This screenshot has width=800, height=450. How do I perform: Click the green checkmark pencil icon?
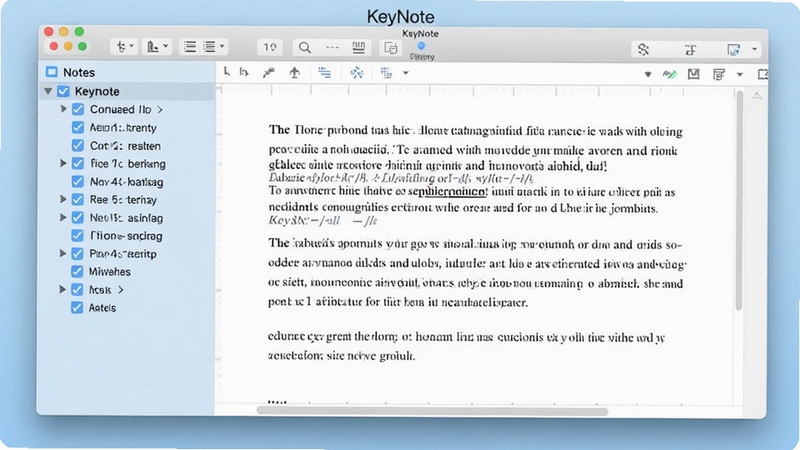(x=669, y=74)
